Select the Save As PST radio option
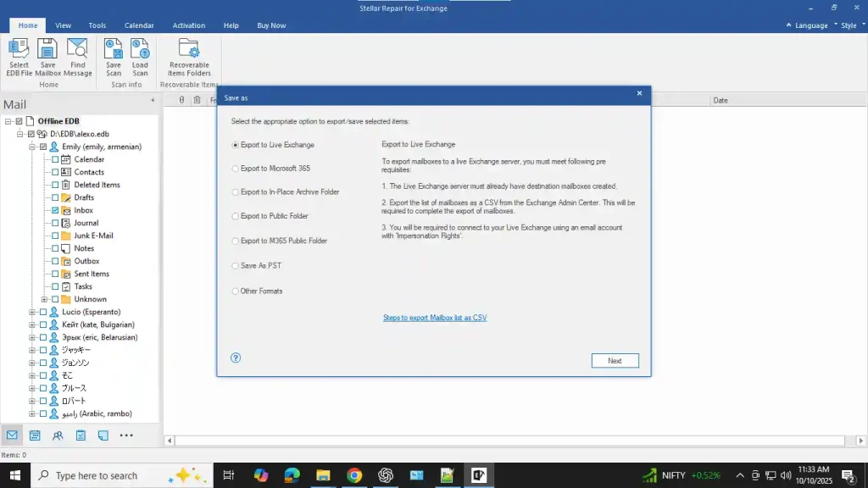Screen dimensions: 868x488 tap(236, 266)
